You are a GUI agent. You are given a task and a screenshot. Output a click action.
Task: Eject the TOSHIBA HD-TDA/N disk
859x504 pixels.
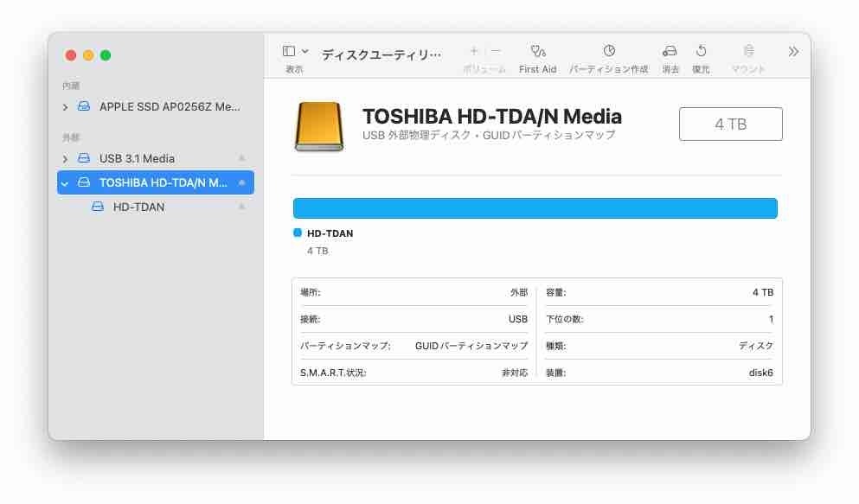241,182
